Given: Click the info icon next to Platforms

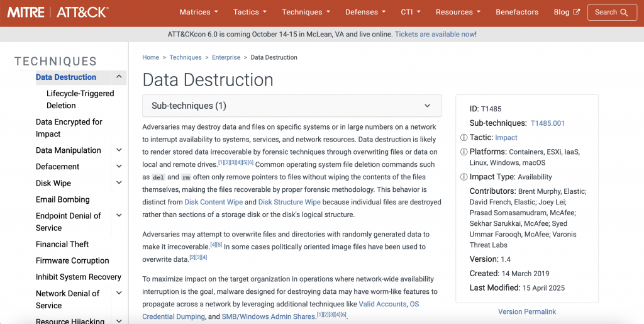Looking at the screenshot, I should coord(464,152).
